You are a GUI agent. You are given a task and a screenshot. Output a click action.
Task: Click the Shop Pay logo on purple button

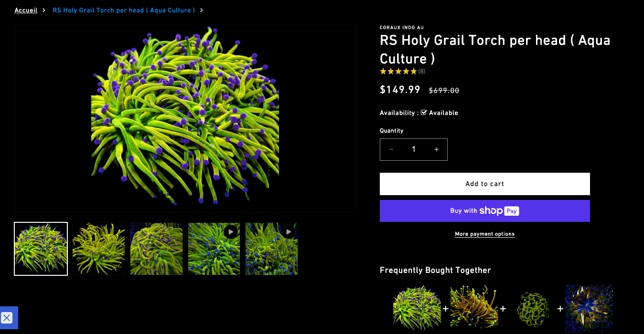coord(500,210)
